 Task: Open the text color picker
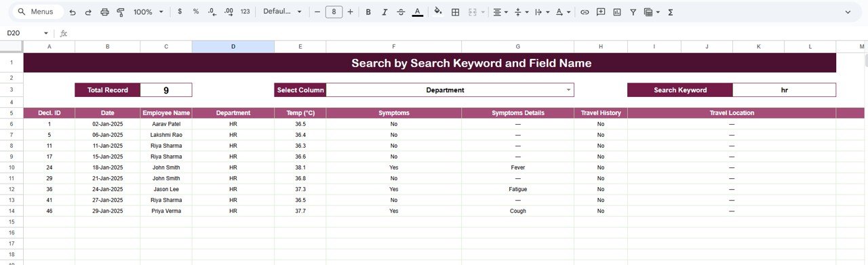(418, 12)
